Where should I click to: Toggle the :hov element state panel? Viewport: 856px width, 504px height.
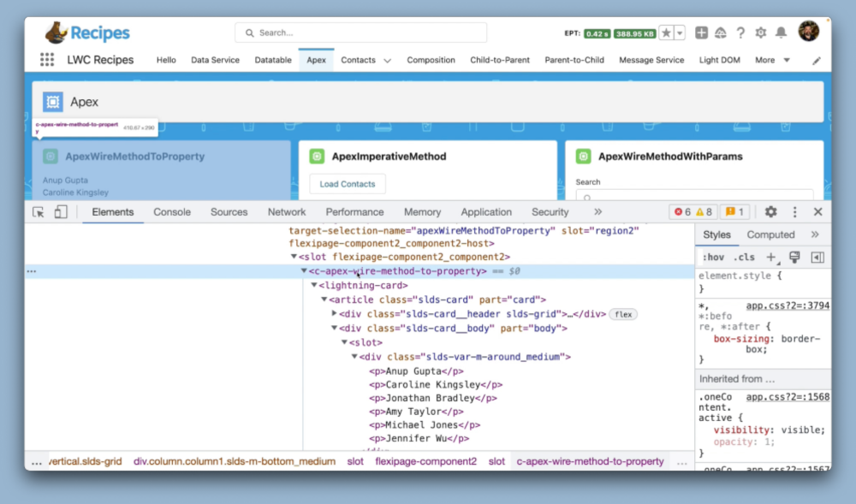click(713, 258)
